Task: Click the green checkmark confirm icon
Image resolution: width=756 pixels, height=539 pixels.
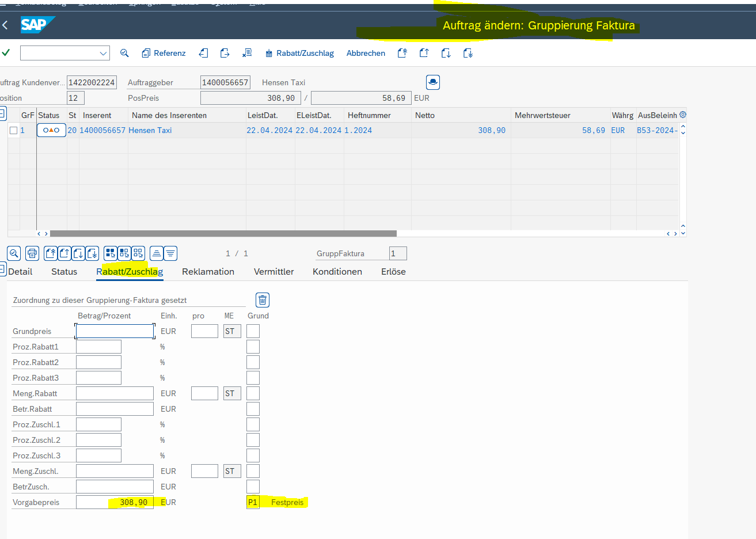Action: point(6,53)
